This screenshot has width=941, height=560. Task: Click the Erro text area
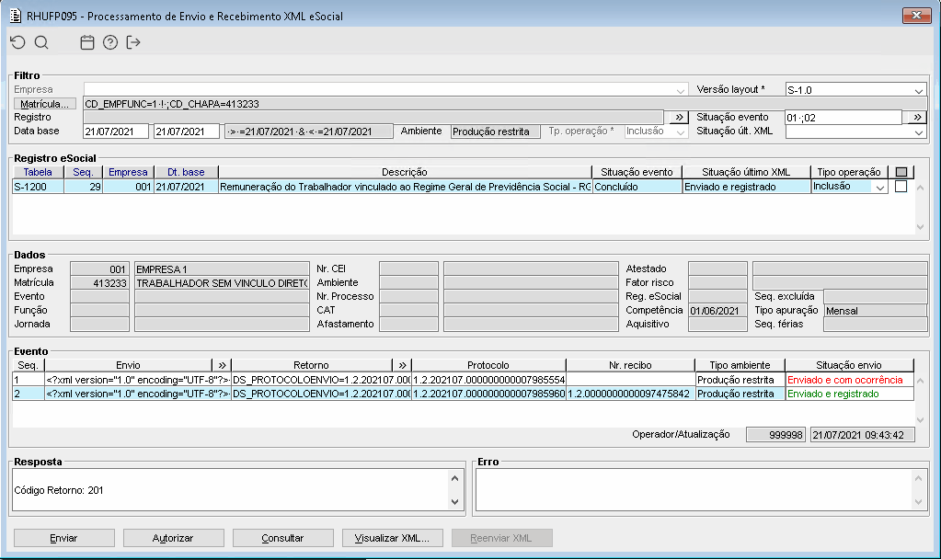click(x=694, y=490)
